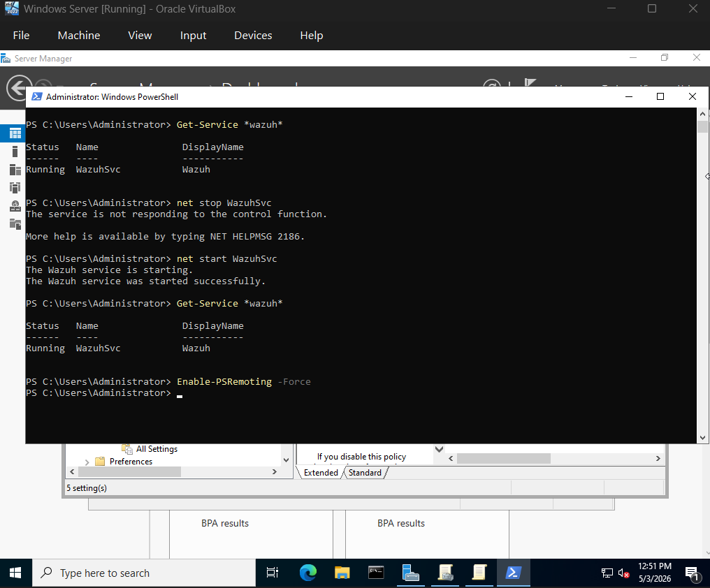This screenshot has width=710, height=588.
Task: Click right BPA results link
Action: [401, 523]
